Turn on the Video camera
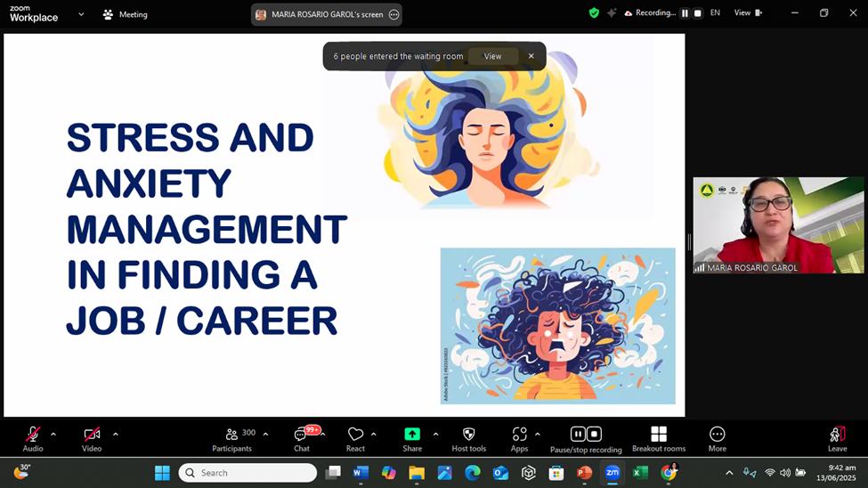Viewport: 868px width, 488px height. [x=92, y=435]
